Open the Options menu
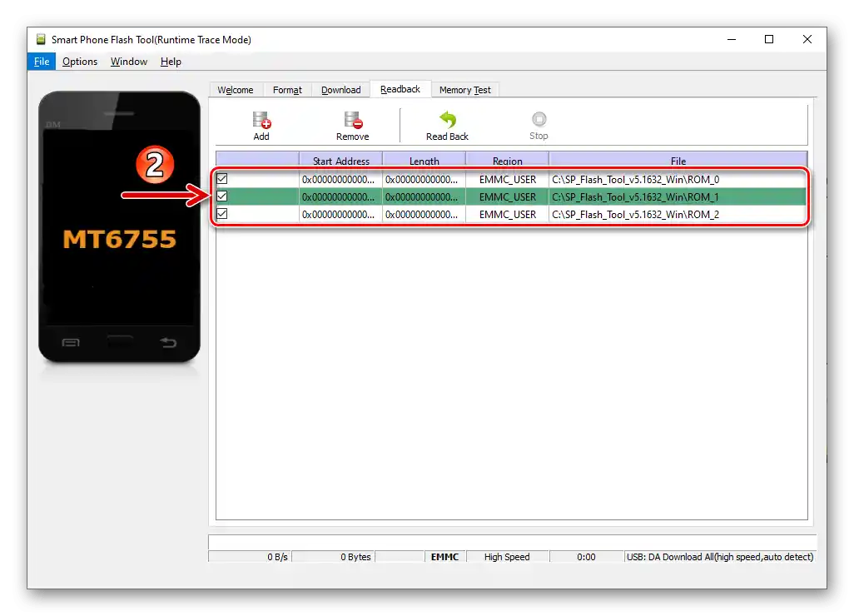The height and width of the screenshot is (616, 854). click(x=79, y=61)
